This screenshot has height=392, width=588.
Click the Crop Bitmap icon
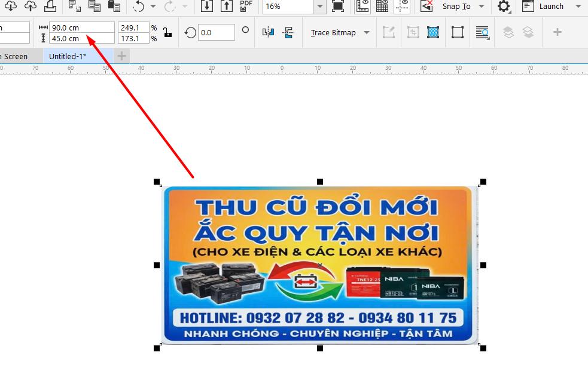tap(413, 33)
